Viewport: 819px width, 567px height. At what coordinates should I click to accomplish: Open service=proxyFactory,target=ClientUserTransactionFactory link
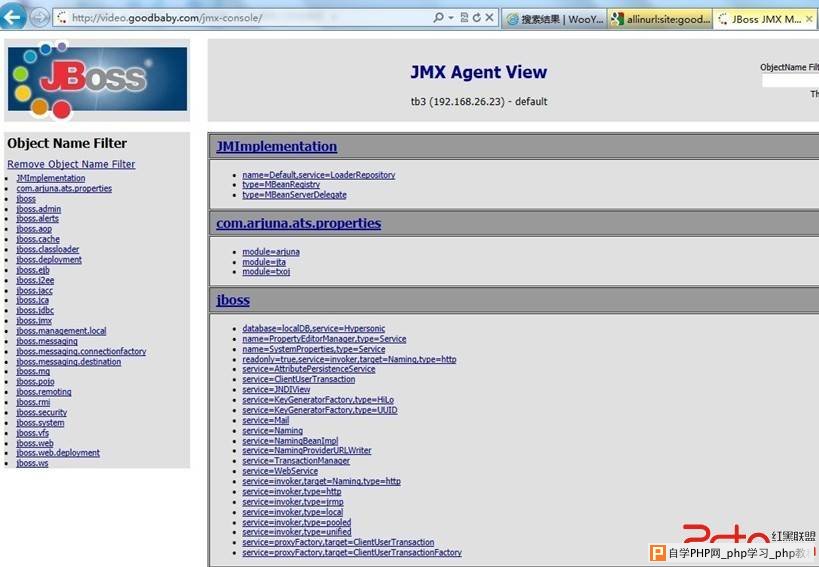pyautogui.click(x=352, y=552)
